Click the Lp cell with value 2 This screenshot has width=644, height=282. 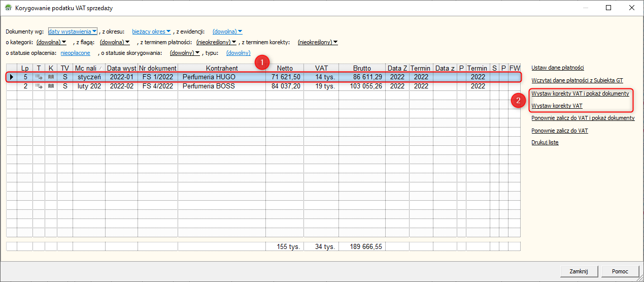[x=25, y=86]
